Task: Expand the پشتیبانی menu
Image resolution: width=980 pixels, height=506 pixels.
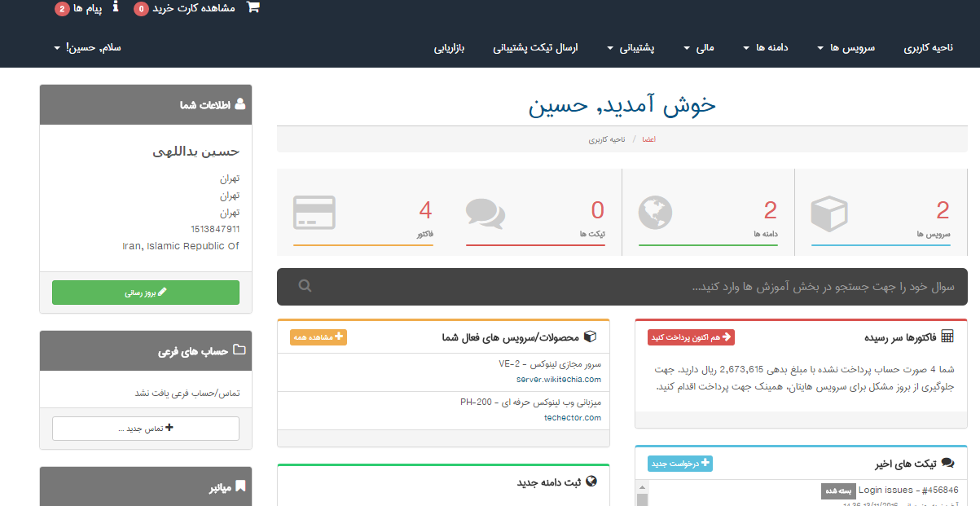Action: click(631, 48)
